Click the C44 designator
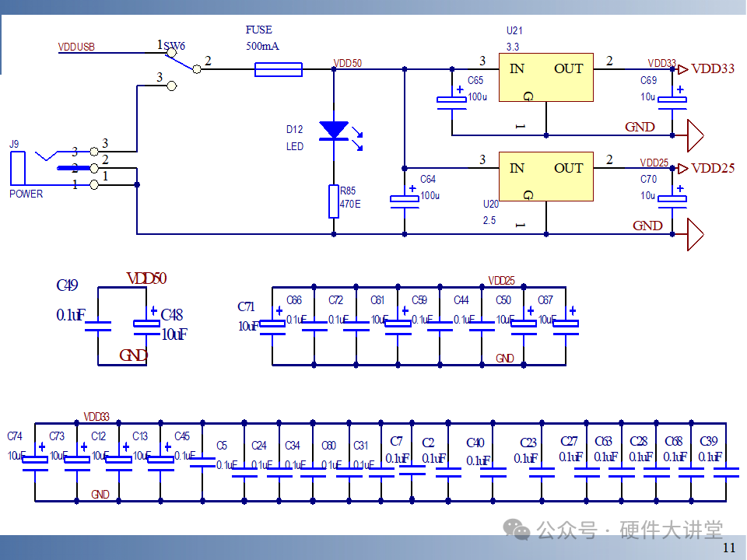The height and width of the screenshot is (560, 747). click(461, 300)
